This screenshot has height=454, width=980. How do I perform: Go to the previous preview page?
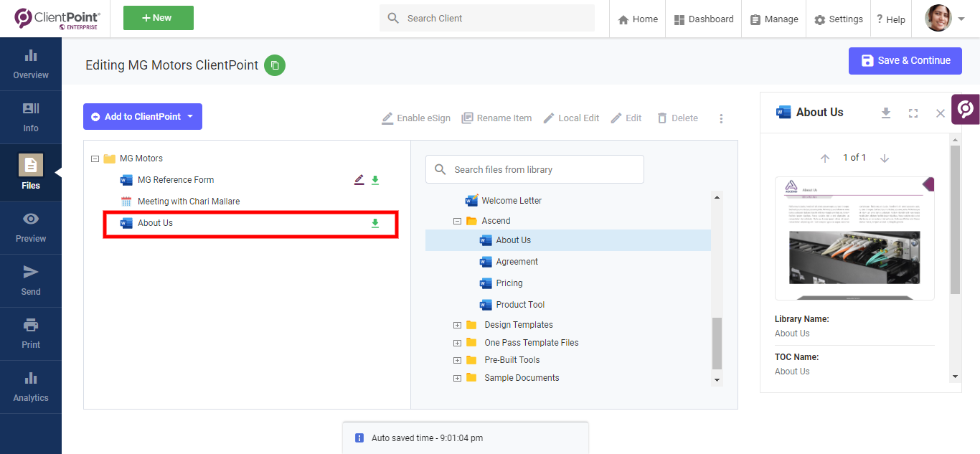pos(825,159)
